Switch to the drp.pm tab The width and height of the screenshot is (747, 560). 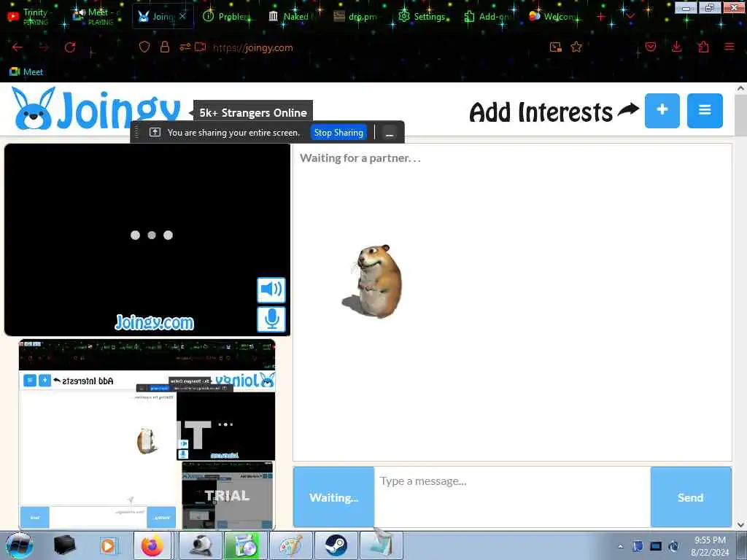[356, 16]
